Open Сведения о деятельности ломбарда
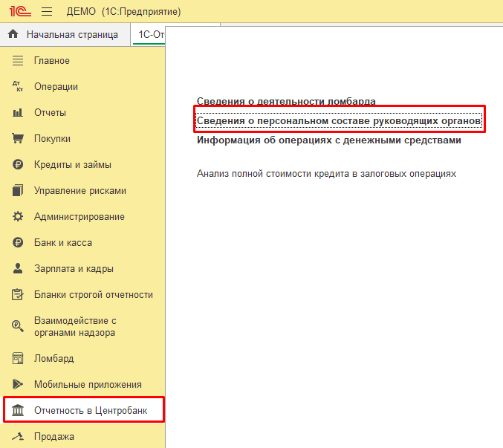Viewport: 503px width, 448px height. coord(286,101)
